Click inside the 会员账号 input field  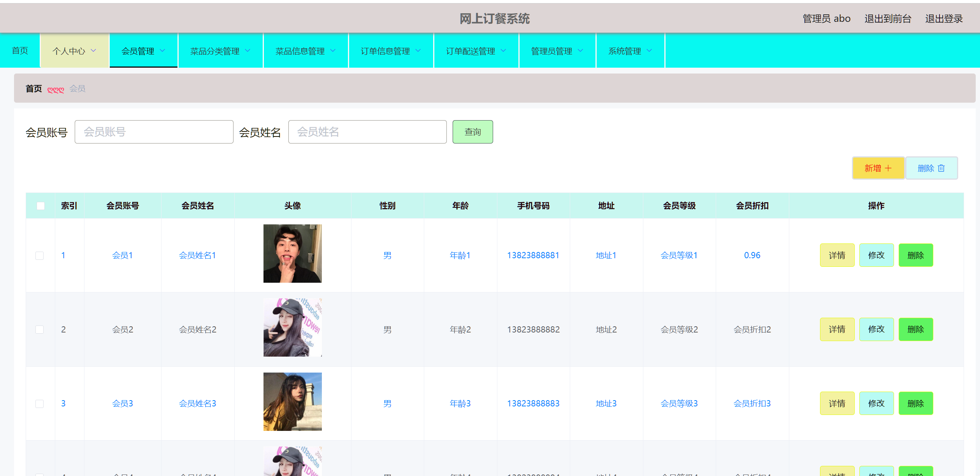click(154, 132)
